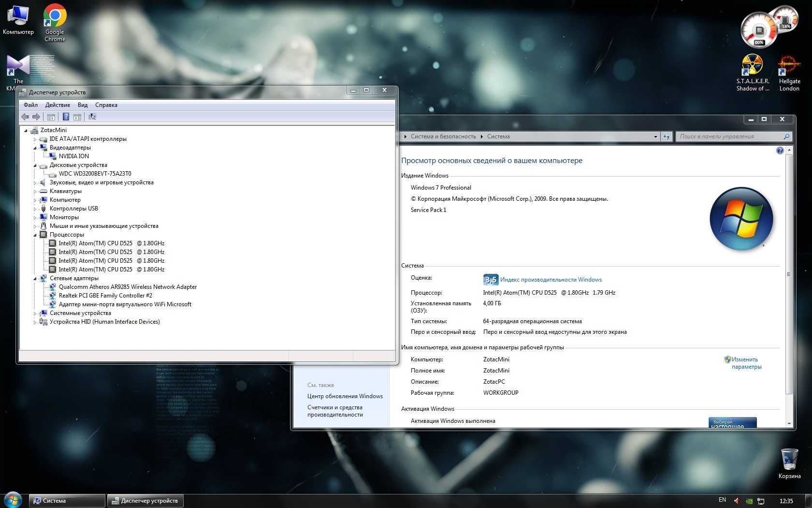
Task: Click the Back arrow in Device Manager toolbar
Action: 25,117
